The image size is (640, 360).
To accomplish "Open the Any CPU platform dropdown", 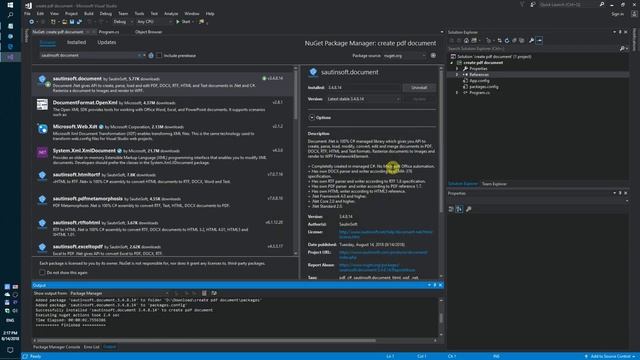I will click(x=153, y=22).
